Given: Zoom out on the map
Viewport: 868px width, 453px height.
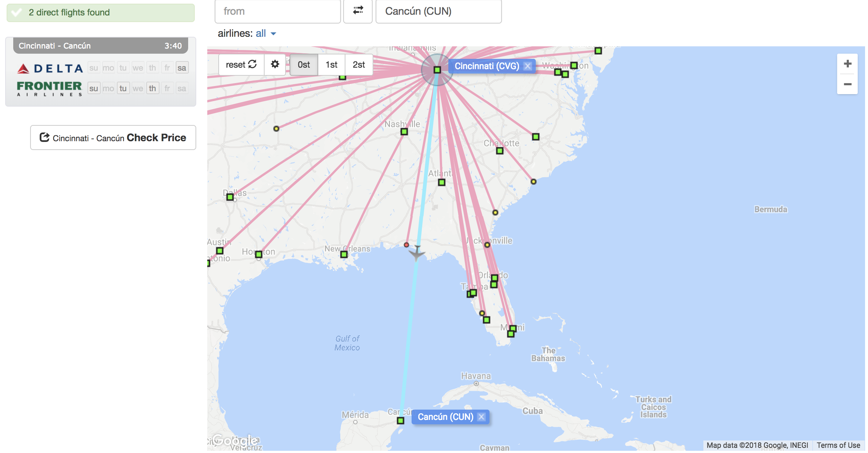Looking at the screenshot, I should tap(847, 84).
